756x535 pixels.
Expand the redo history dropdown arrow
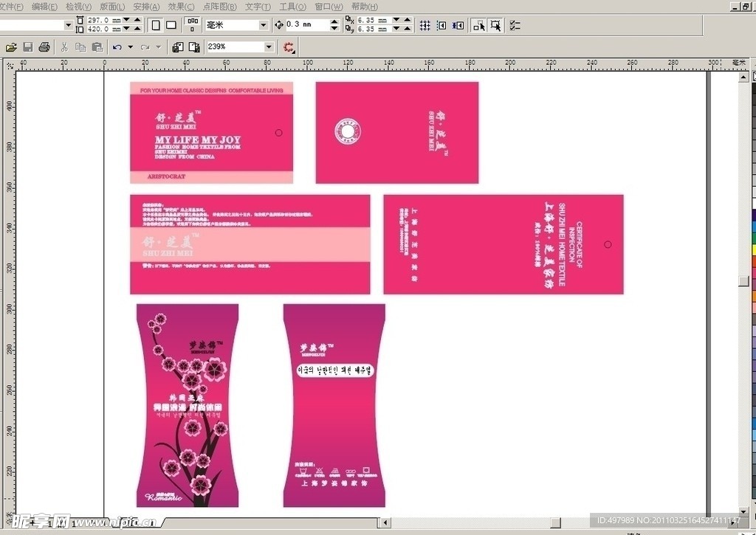[x=158, y=47]
